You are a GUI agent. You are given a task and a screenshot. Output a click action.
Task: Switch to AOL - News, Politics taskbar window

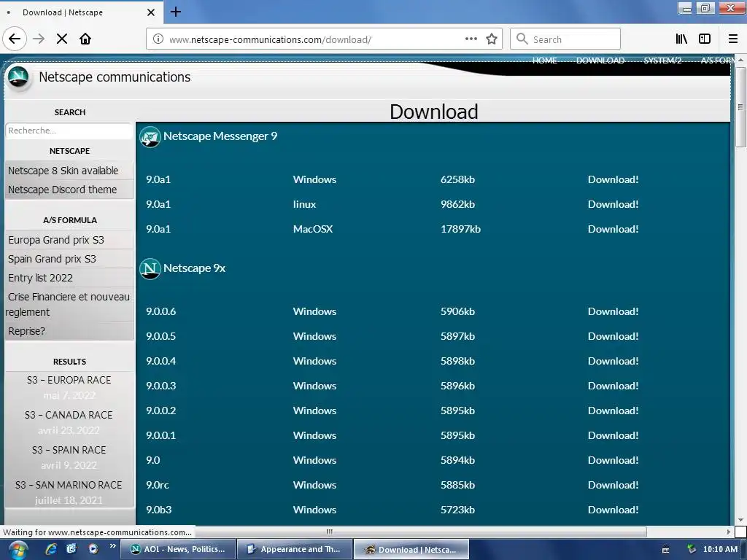point(178,549)
